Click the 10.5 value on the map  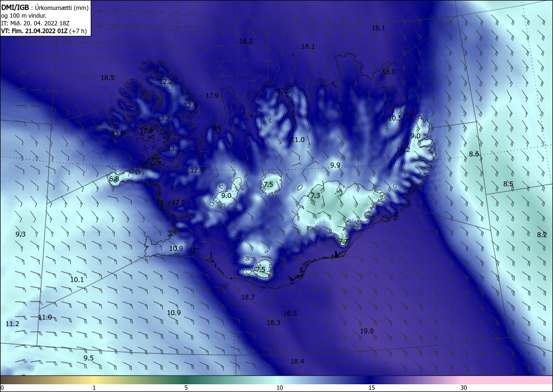[395, 118]
